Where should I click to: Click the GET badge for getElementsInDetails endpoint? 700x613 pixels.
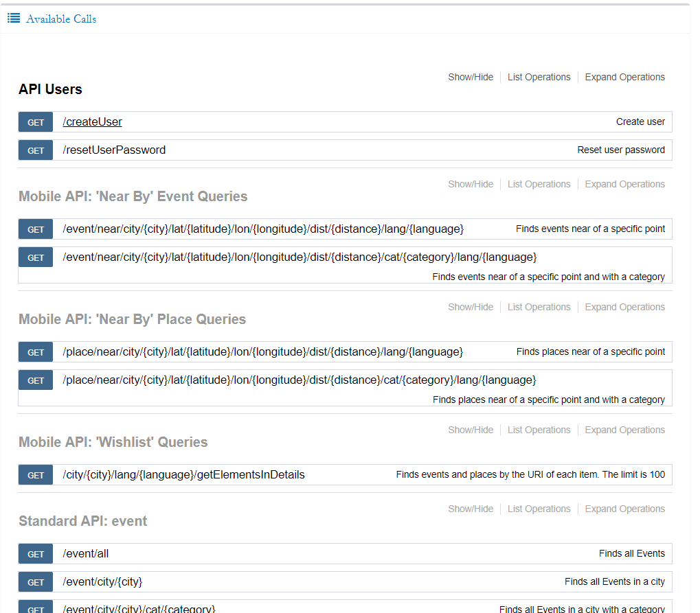[x=36, y=475]
